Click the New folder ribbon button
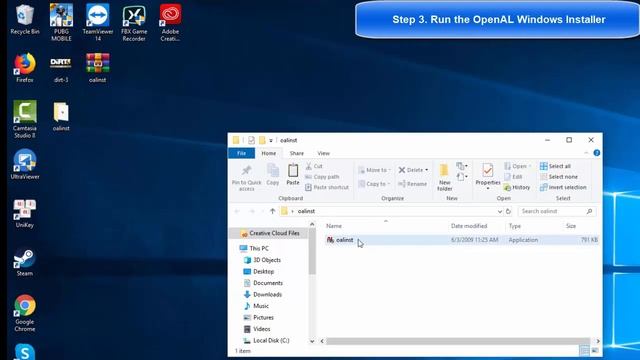Screen dimensions: 640x360 pyautogui.click(x=444, y=177)
